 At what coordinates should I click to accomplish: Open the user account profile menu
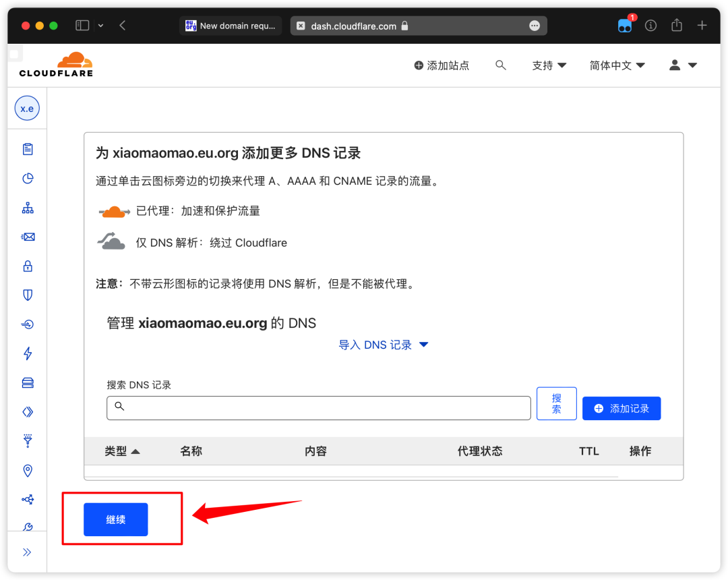pyautogui.click(x=683, y=65)
